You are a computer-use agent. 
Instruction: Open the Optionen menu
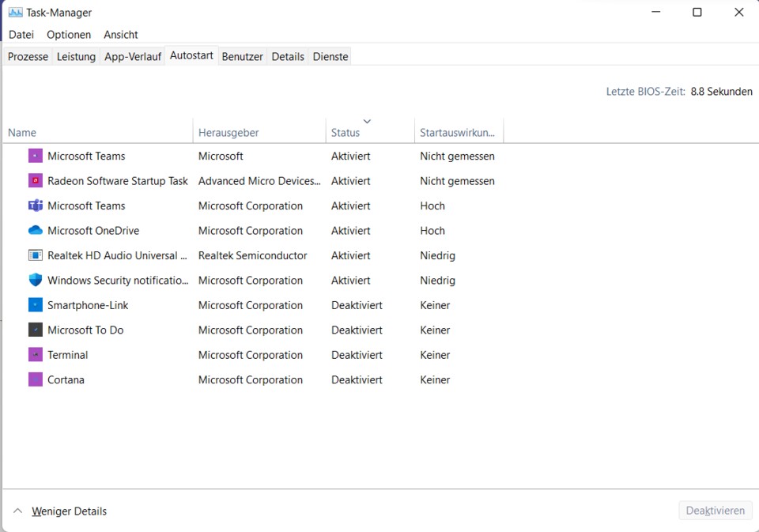(x=69, y=35)
